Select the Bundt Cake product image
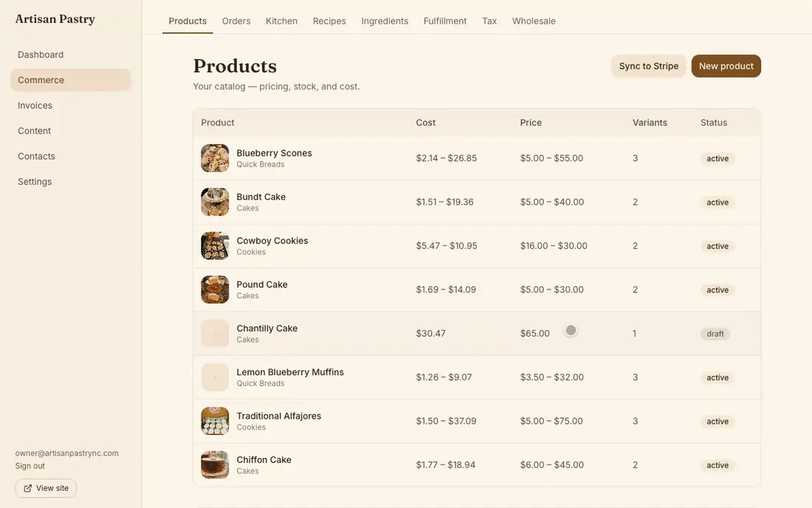Screen dimensions: 812x508 pyautogui.click(x=215, y=202)
